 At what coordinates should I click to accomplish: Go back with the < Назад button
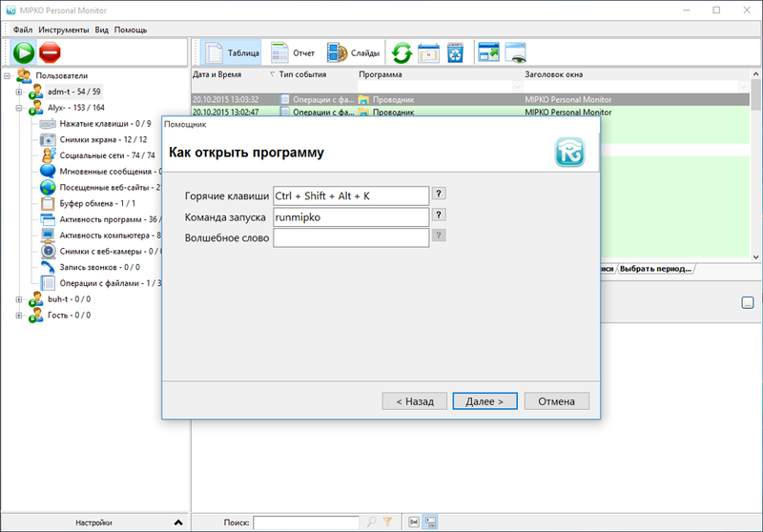point(415,401)
